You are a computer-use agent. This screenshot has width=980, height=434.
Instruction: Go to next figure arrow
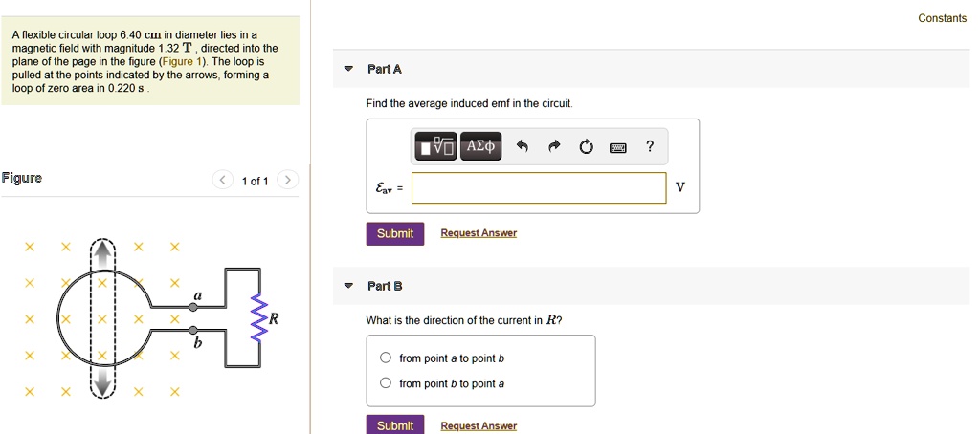pyautogui.click(x=288, y=180)
